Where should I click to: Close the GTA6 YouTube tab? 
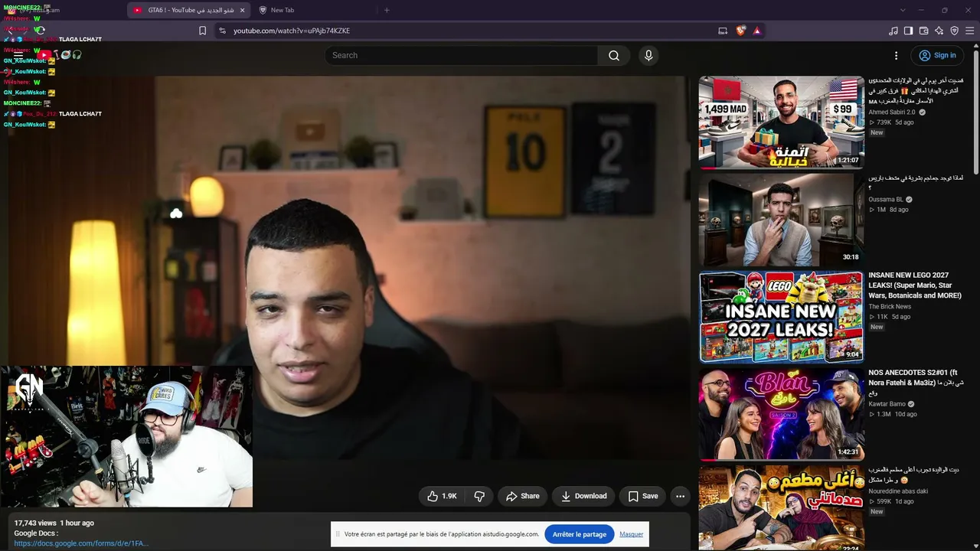tap(243, 10)
